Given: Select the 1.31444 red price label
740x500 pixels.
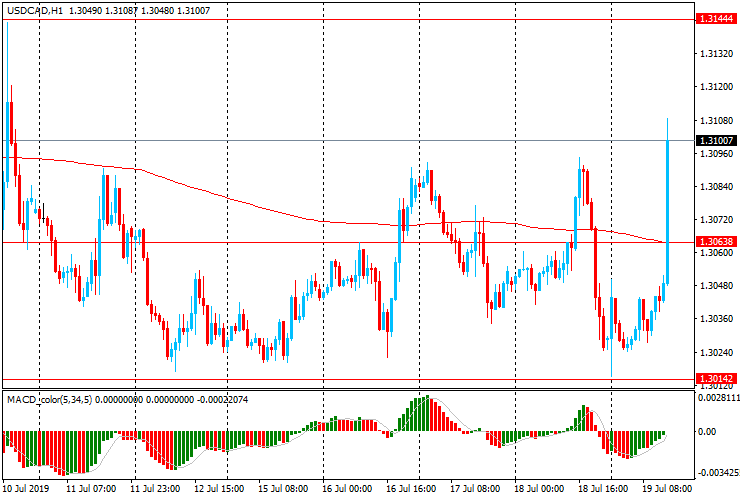Looking at the screenshot, I should [x=716, y=19].
